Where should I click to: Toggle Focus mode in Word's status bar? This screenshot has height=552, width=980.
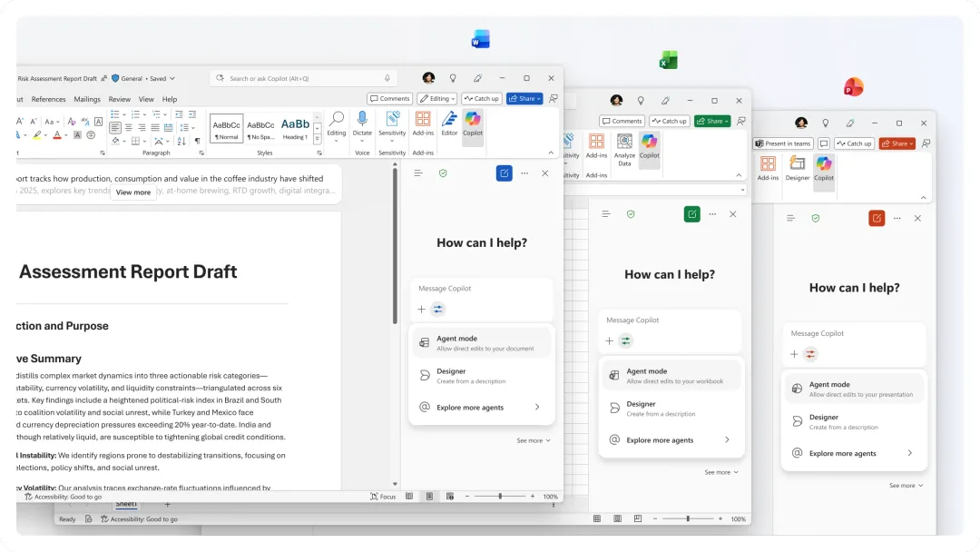tap(383, 497)
